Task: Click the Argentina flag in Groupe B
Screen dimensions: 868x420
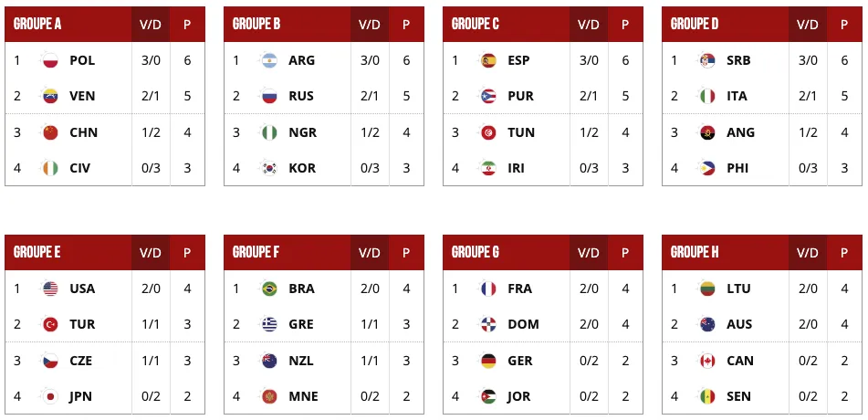Action: point(269,60)
